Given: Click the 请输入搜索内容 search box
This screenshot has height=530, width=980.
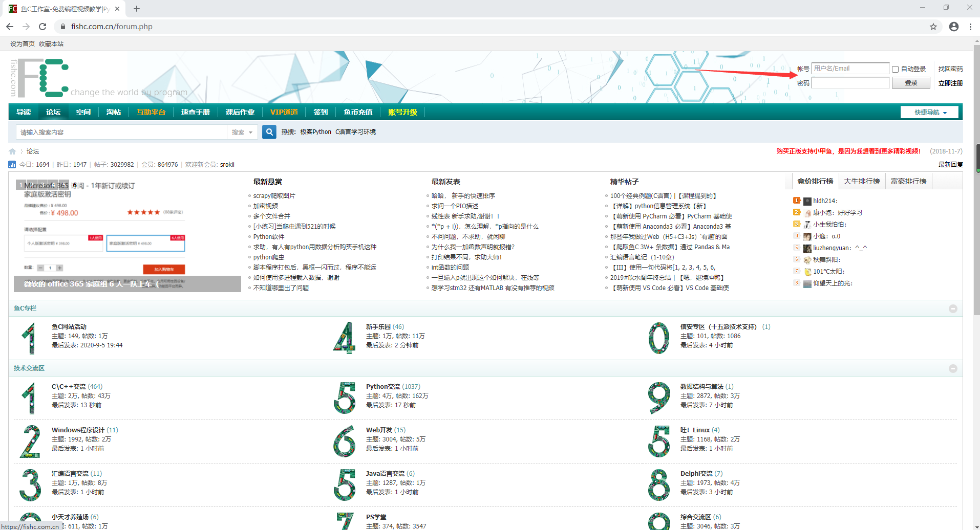Looking at the screenshot, I should (x=121, y=132).
